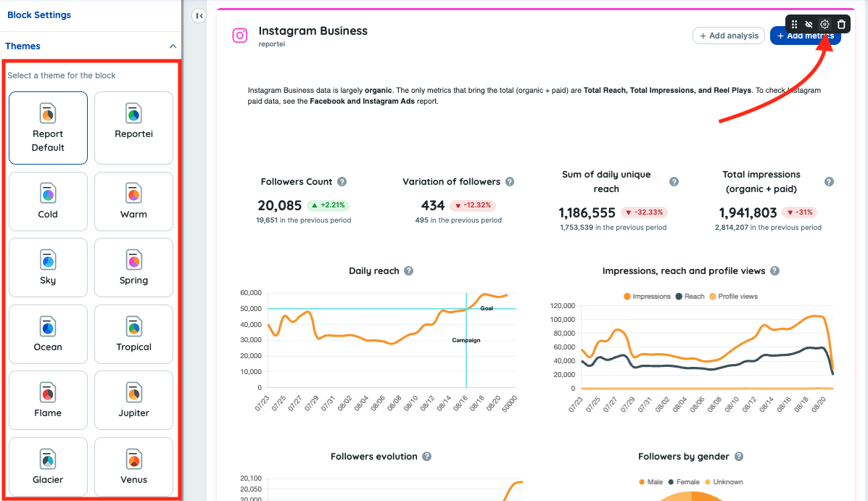This screenshot has width=868, height=501.
Task: Open the Themes section header
Action: click(22, 46)
